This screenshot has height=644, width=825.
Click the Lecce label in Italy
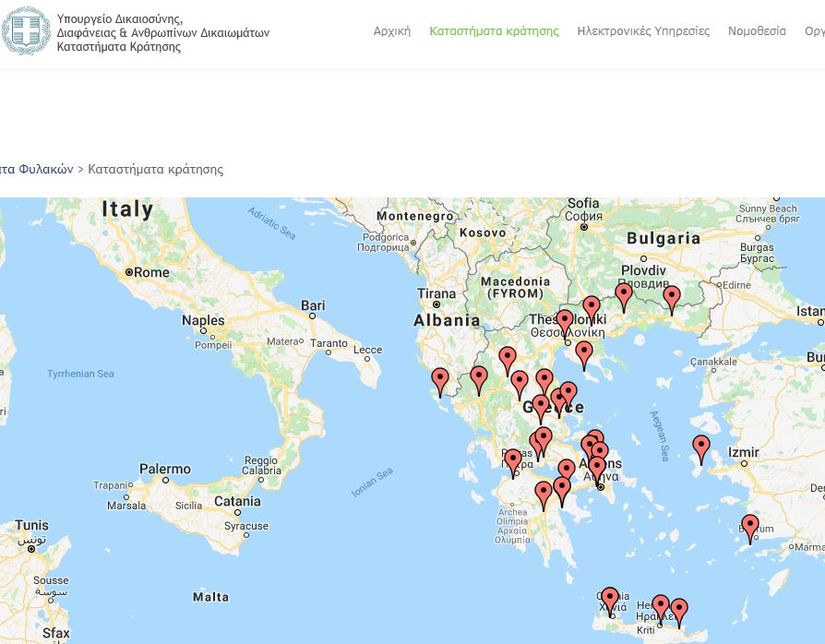coord(368,350)
